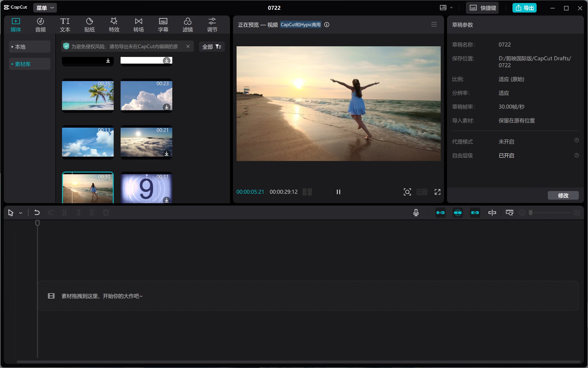Click the 导出 export button
588x368 pixels.
coord(524,8)
